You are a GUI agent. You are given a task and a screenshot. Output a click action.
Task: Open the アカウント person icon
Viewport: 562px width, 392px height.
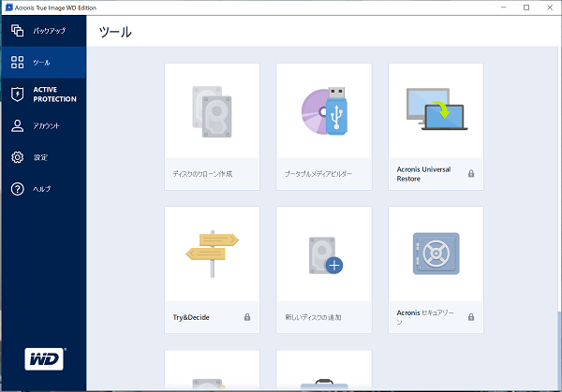[x=17, y=125]
